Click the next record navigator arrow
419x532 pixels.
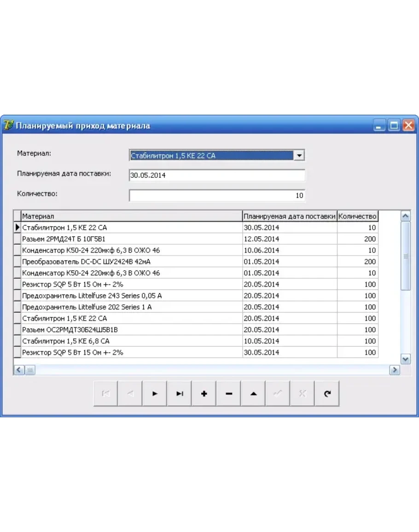(x=155, y=393)
